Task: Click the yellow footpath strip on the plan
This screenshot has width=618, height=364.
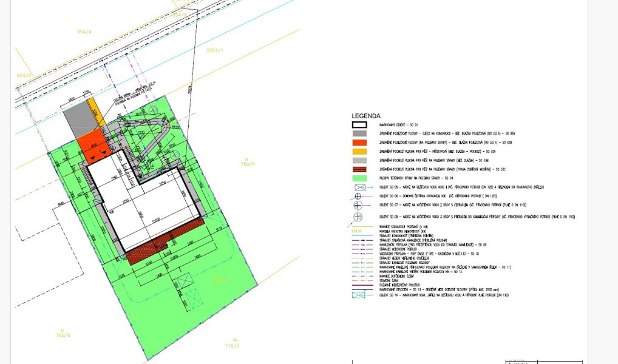Action: click(x=97, y=112)
